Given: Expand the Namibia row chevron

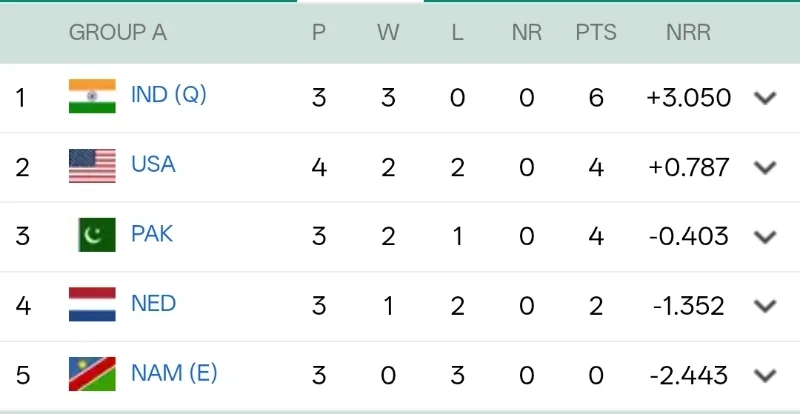Looking at the screenshot, I should [x=765, y=376].
